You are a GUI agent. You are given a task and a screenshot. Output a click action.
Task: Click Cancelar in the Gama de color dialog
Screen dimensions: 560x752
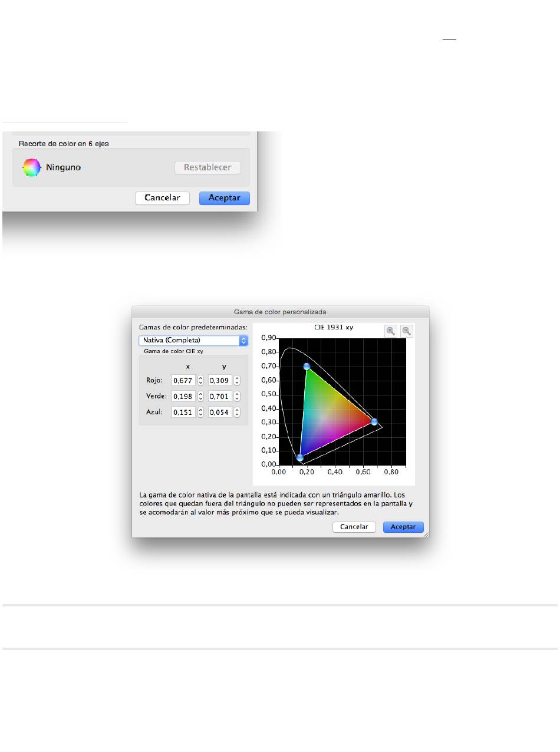point(354,527)
